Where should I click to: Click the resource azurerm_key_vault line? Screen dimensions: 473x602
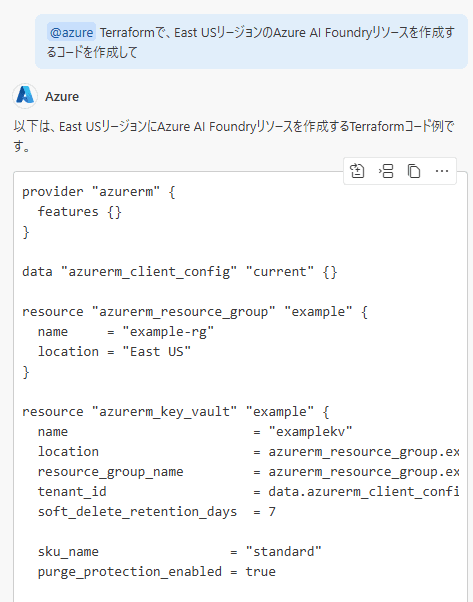tap(176, 412)
